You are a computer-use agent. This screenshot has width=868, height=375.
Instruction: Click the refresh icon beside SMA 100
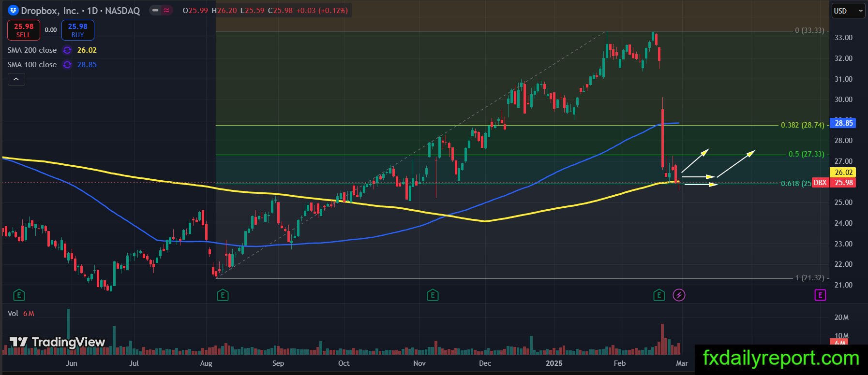(67, 65)
